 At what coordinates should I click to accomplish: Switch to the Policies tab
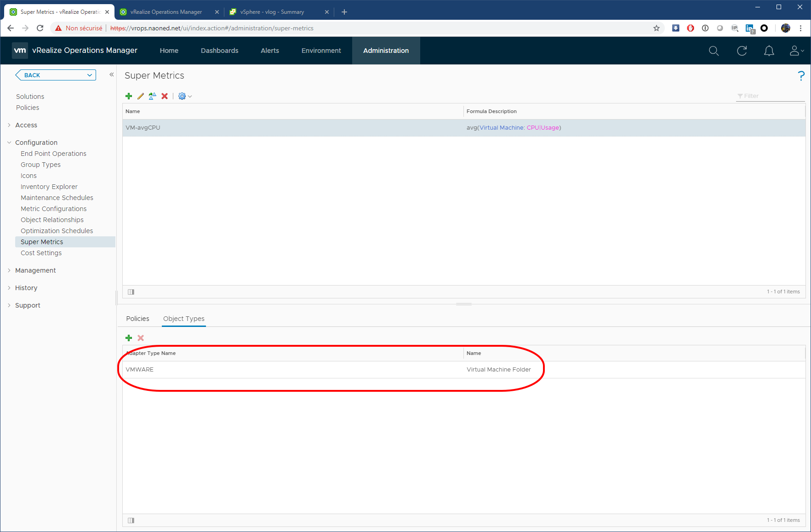[137, 319]
